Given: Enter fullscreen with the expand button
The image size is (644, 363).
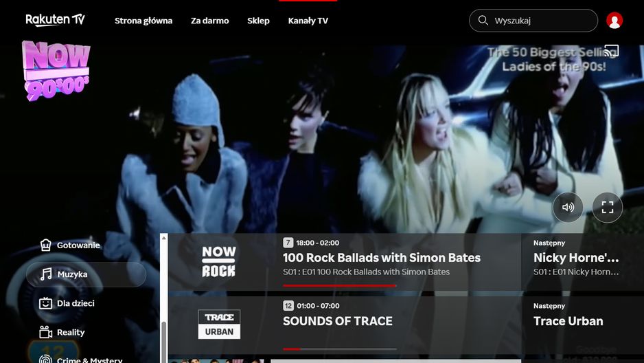Looking at the screenshot, I should click(608, 207).
